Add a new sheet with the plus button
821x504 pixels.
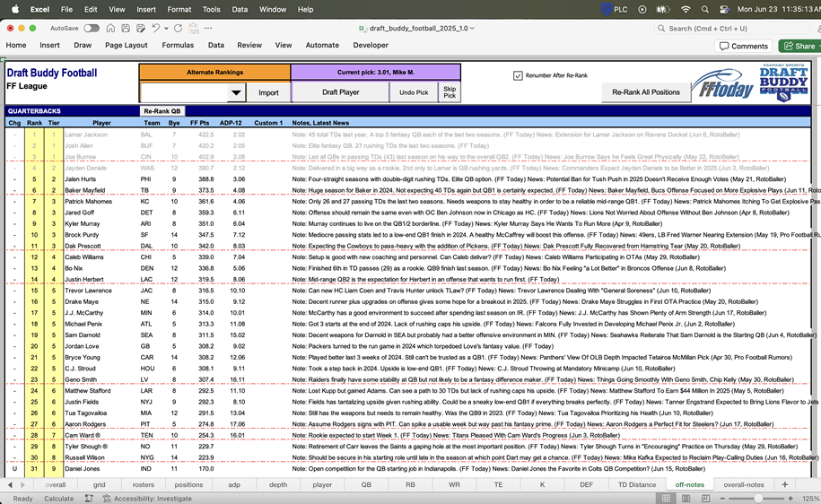click(784, 484)
